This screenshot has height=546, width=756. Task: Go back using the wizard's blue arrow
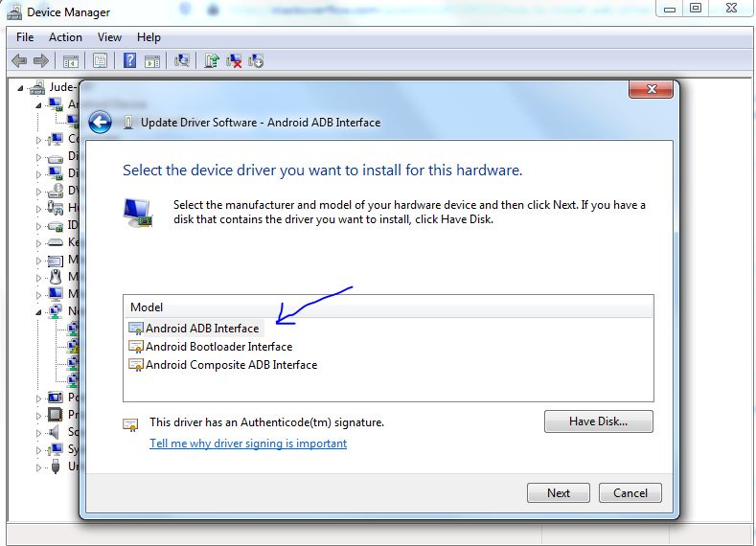[100, 123]
